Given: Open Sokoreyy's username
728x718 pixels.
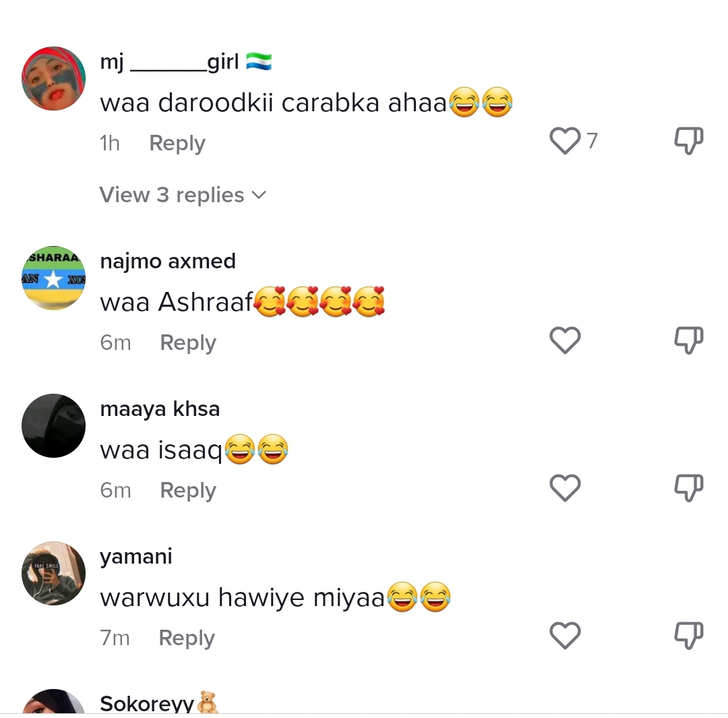Looking at the screenshot, I should click(147, 704).
